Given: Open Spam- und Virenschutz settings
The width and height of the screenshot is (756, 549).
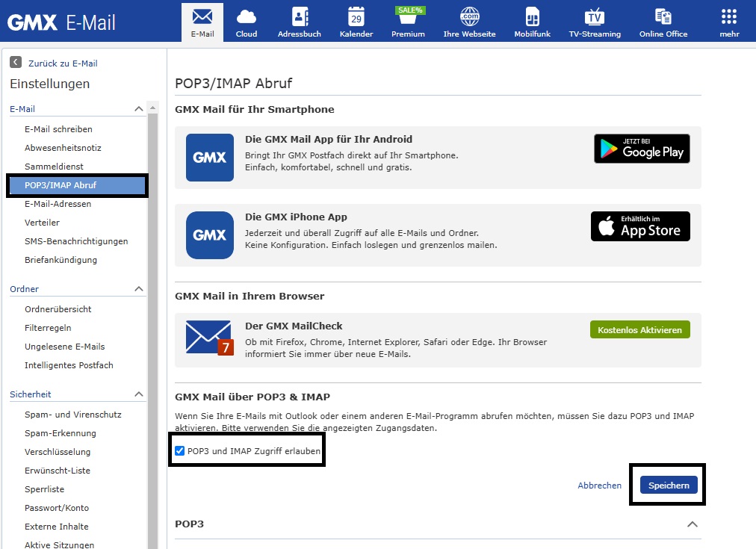Looking at the screenshot, I should [x=72, y=415].
